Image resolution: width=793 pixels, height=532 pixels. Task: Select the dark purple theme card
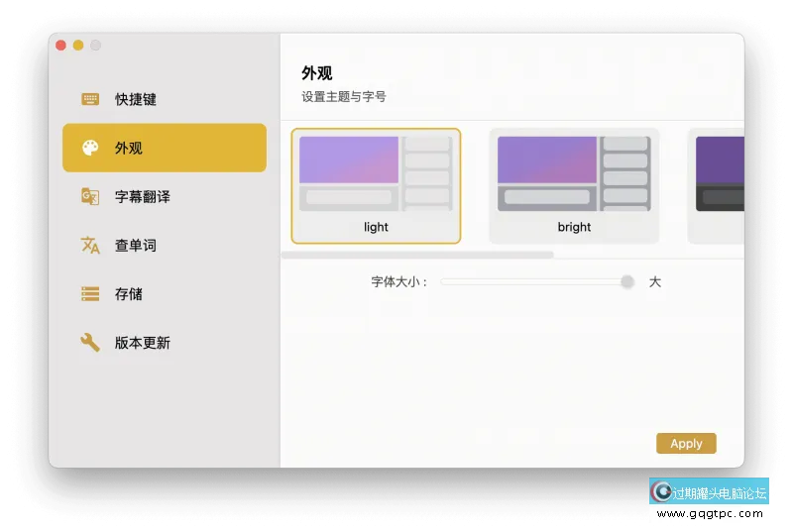[x=716, y=186]
